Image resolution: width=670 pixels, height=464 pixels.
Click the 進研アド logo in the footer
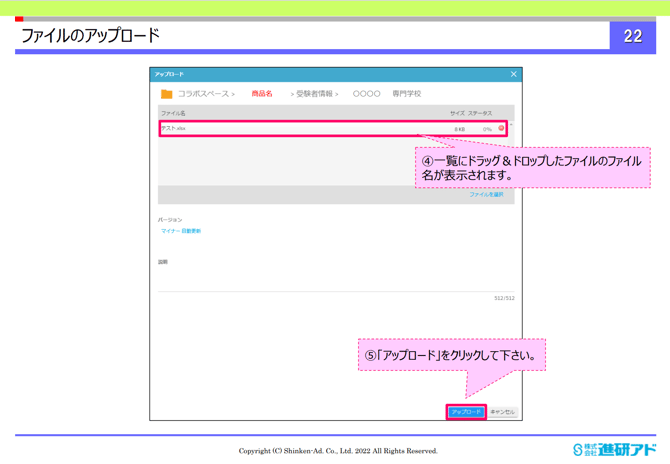pyautogui.click(x=614, y=449)
